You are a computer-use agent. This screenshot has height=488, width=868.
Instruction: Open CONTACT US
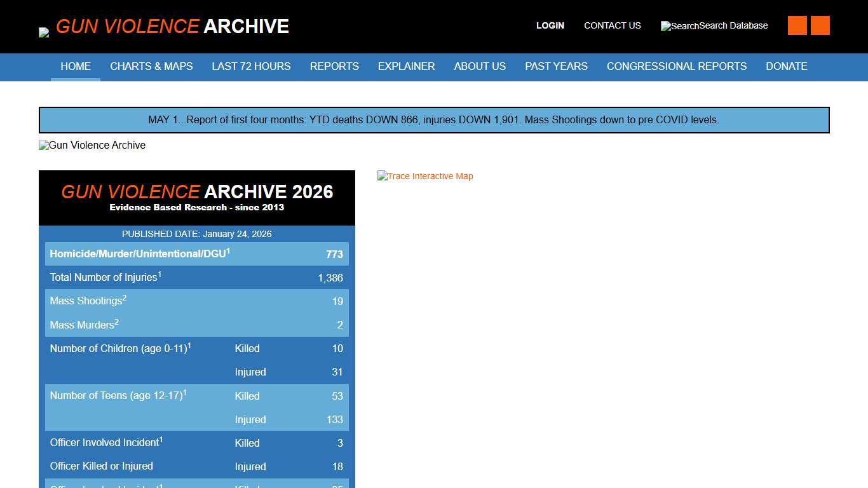612,25
